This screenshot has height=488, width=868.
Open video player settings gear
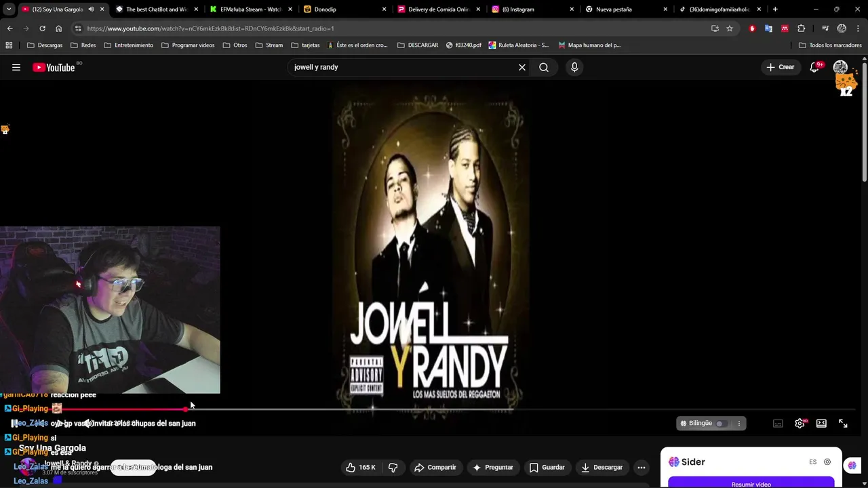click(x=800, y=424)
